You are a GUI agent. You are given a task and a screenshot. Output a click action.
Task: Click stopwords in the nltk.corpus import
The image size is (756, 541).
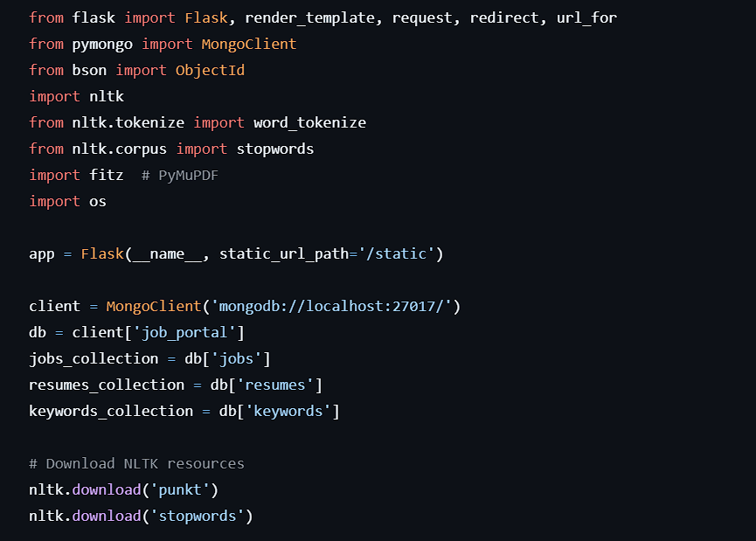click(x=274, y=149)
